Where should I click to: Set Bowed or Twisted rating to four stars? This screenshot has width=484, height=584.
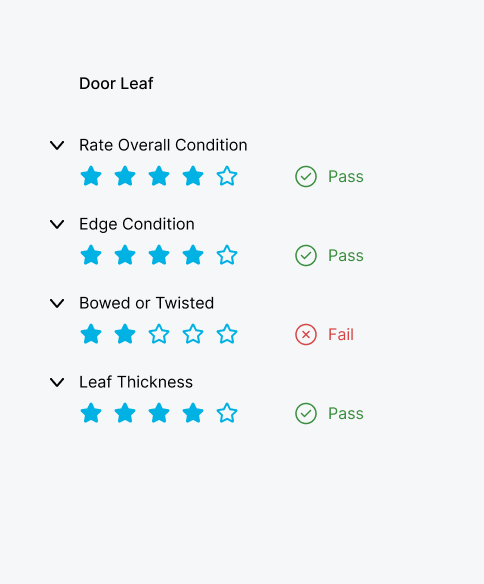(193, 334)
